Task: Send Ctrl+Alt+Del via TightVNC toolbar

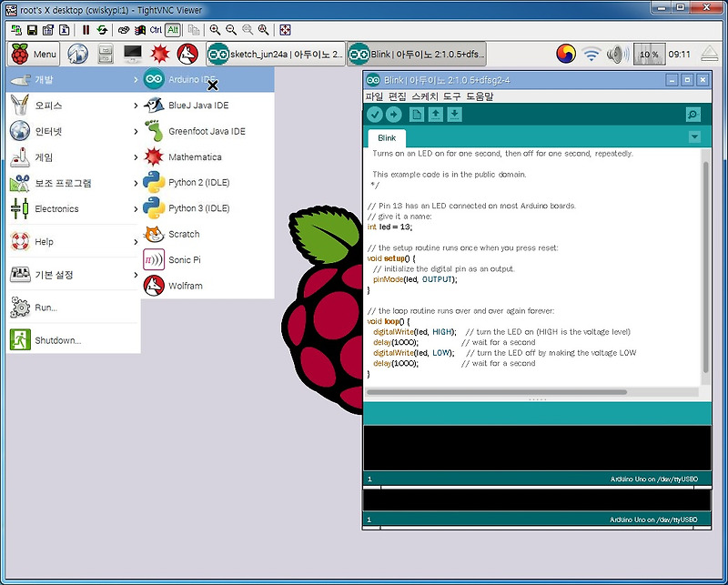Action: [x=124, y=30]
